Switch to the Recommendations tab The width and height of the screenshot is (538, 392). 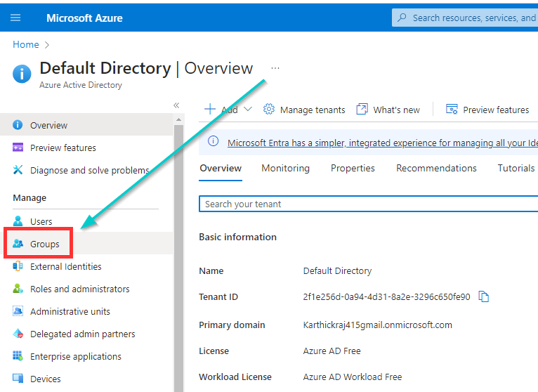click(x=436, y=168)
